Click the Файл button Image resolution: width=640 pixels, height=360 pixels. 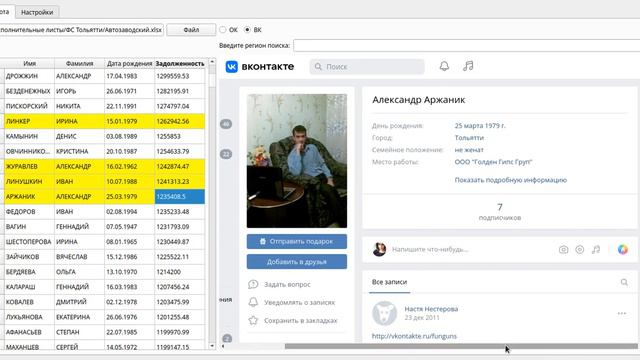pyautogui.click(x=191, y=30)
